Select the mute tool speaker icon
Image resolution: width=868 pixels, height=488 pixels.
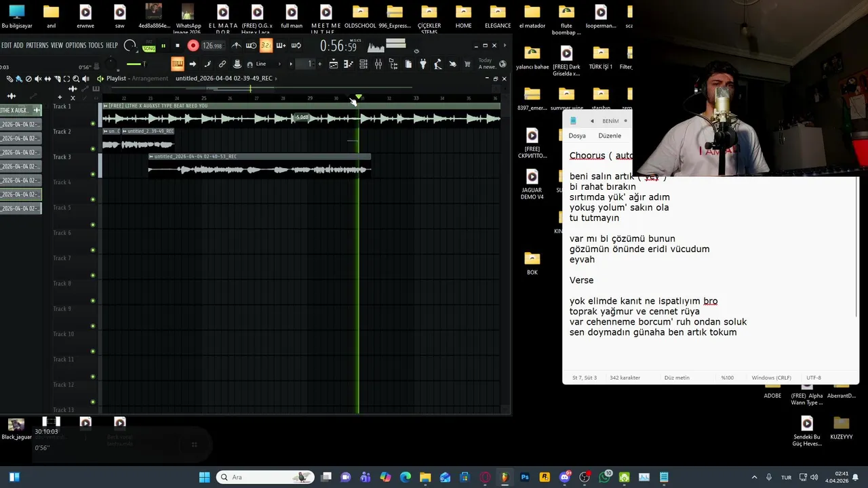38,79
